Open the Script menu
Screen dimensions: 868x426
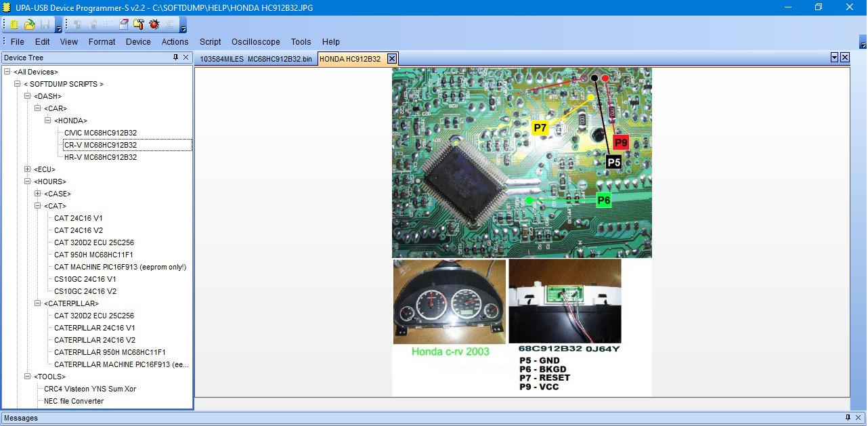[x=210, y=42]
